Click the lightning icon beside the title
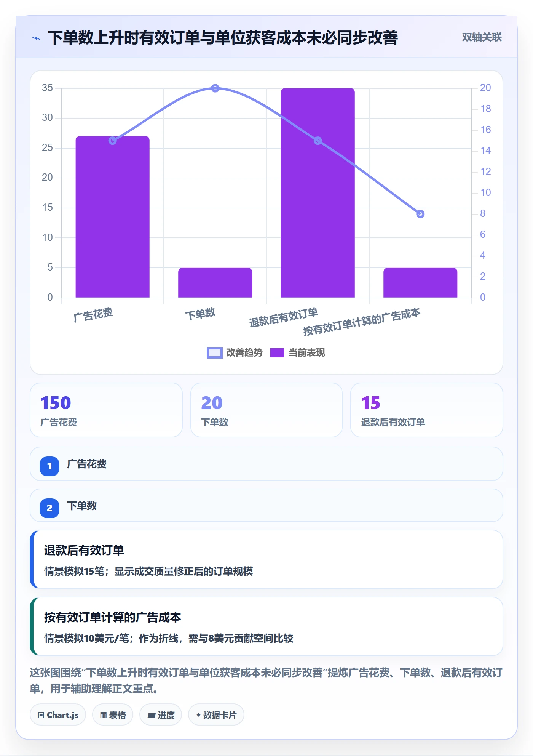Screen dimensions: 533x756 [36, 38]
